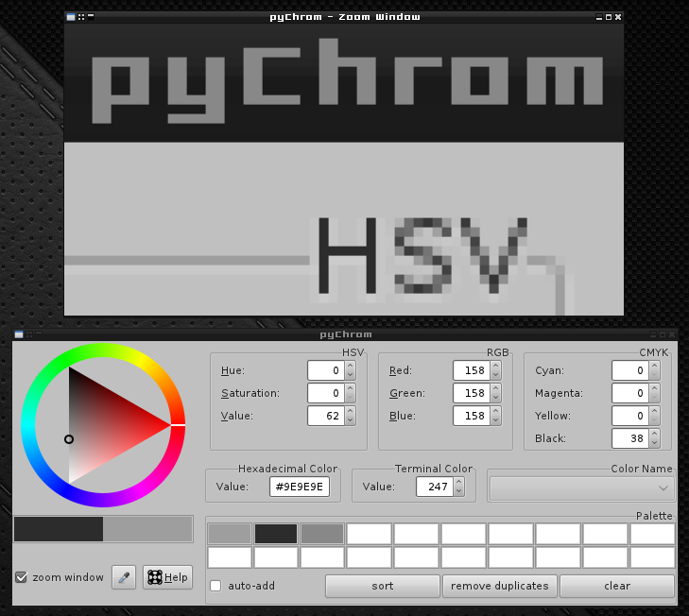Open window menu icon of pyChrom titlebar

[x=18, y=334]
